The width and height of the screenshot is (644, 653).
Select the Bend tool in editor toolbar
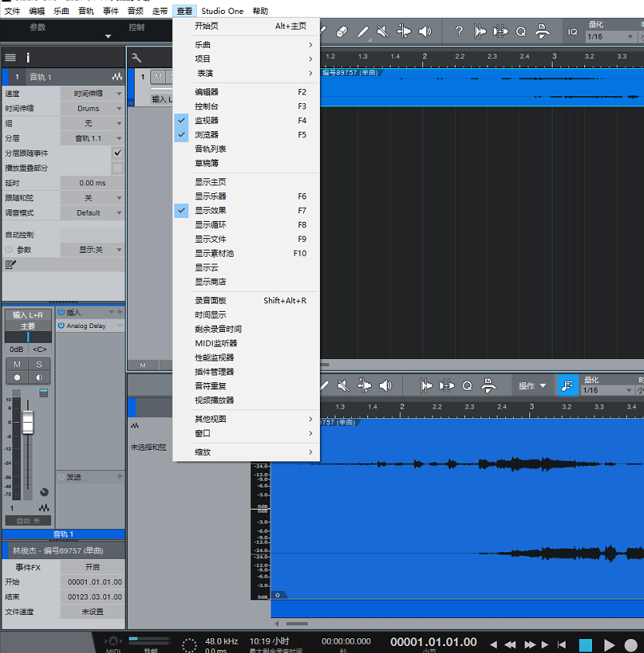[x=364, y=385]
